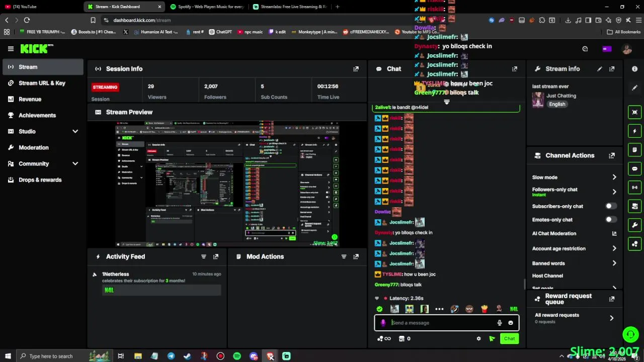The width and height of the screenshot is (644, 362).
Task: Open Followers-only chat options
Action: tap(574, 192)
